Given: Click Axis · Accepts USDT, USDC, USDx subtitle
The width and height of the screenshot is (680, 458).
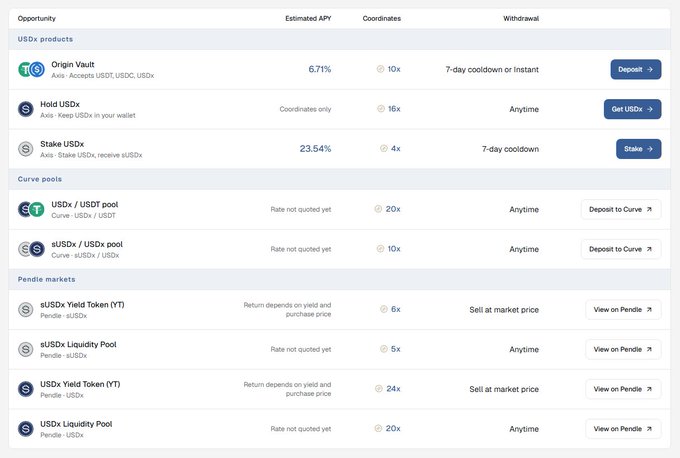Looking at the screenshot, I should (x=103, y=75).
